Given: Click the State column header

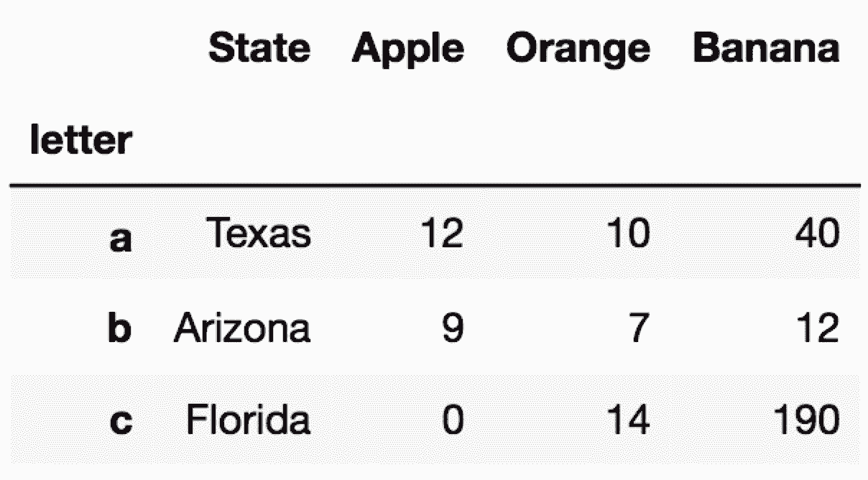Looking at the screenshot, I should (259, 47).
